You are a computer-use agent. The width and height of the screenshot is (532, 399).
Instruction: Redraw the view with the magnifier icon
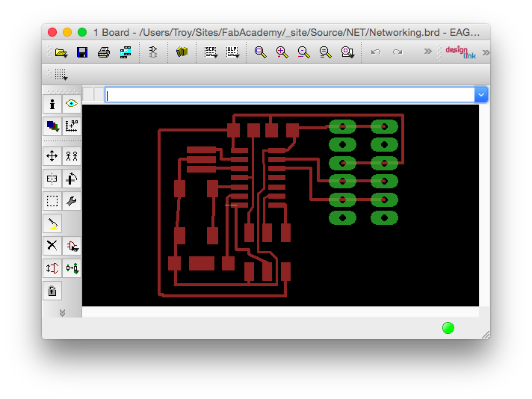(x=325, y=52)
